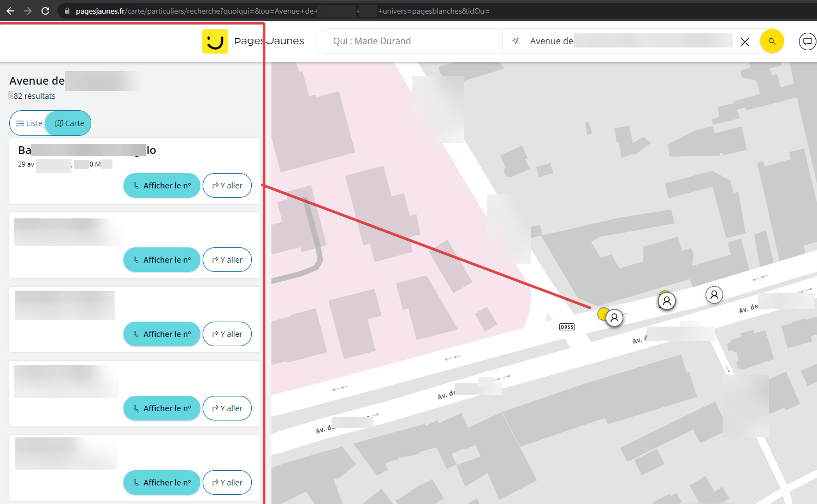Screen dimensions: 817x504
Task: Click 'Afficher le n°' on the fourth result
Action: click(162, 408)
